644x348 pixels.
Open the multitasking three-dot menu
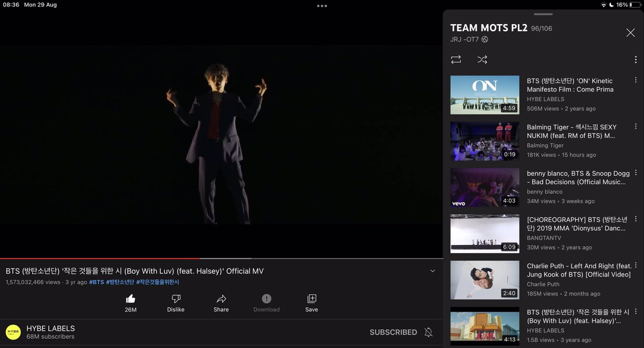coord(322,6)
